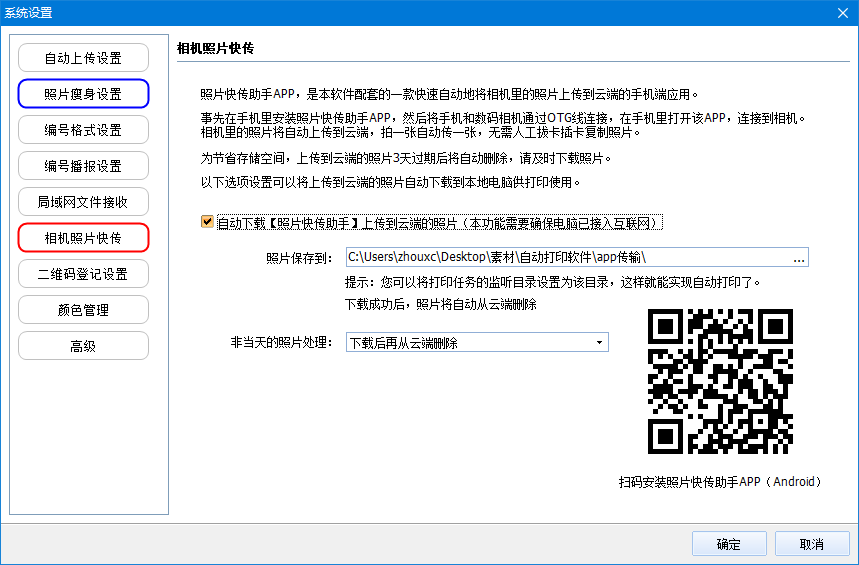Click the 相机照片快传 heading
The image size is (859, 565).
pyautogui.click(x=215, y=48)
